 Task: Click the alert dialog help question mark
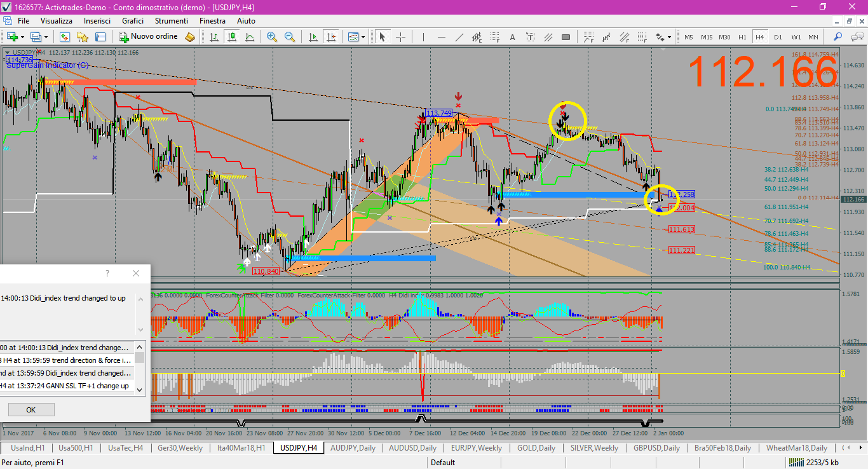click(107, 273)
